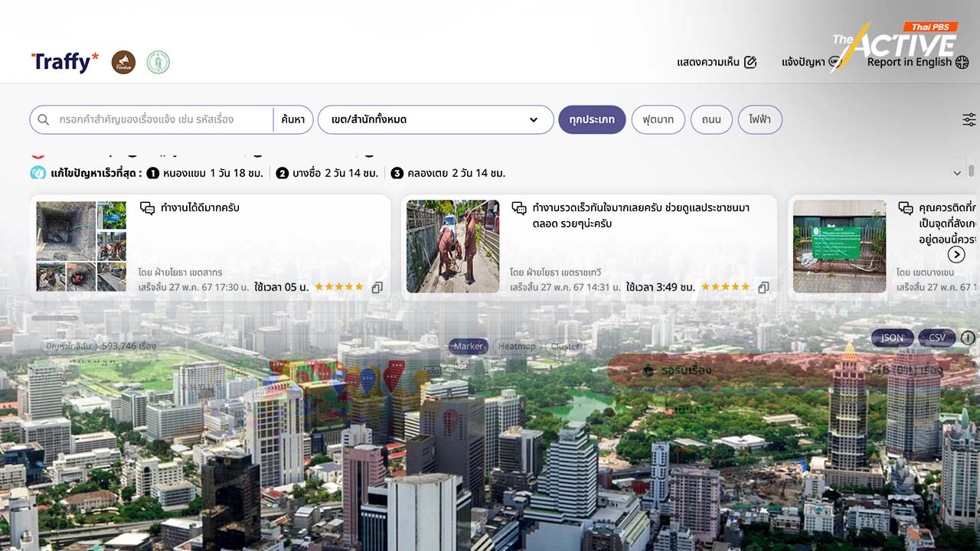
Task: Expand the fastest-resolution ranking chevron
Action: coord(957,174)
